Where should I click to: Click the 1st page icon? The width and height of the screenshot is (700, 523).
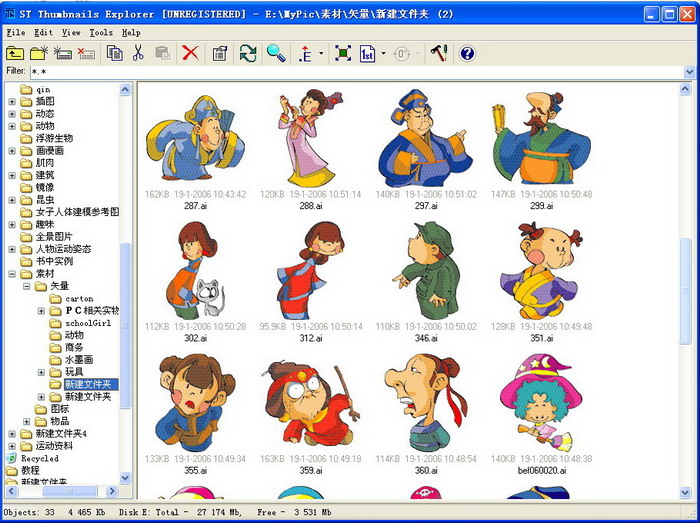click(x=367, y=54)
